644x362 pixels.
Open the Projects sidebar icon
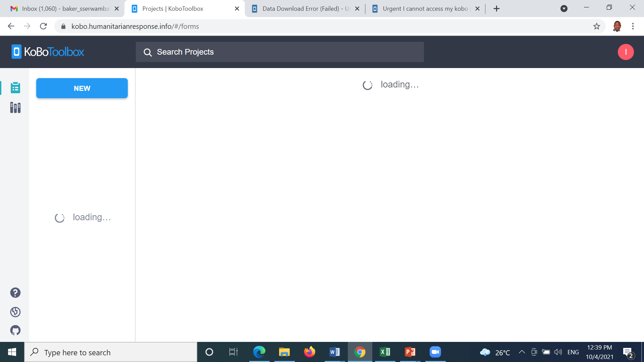(15, 88)
